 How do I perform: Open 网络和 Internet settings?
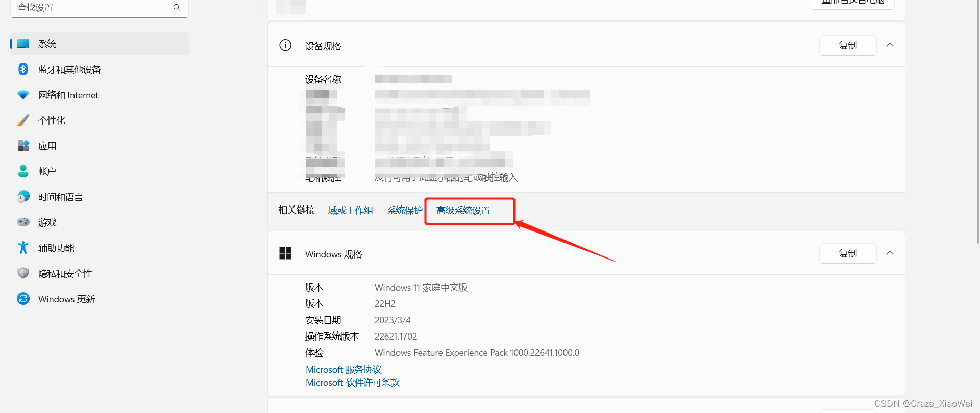(100, 95)
